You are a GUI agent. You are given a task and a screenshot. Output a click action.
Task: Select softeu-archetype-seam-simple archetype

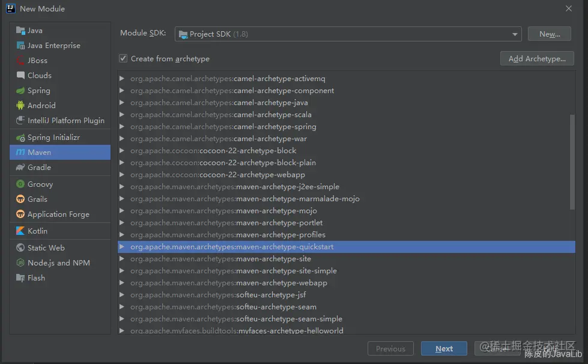pos(347,318)
